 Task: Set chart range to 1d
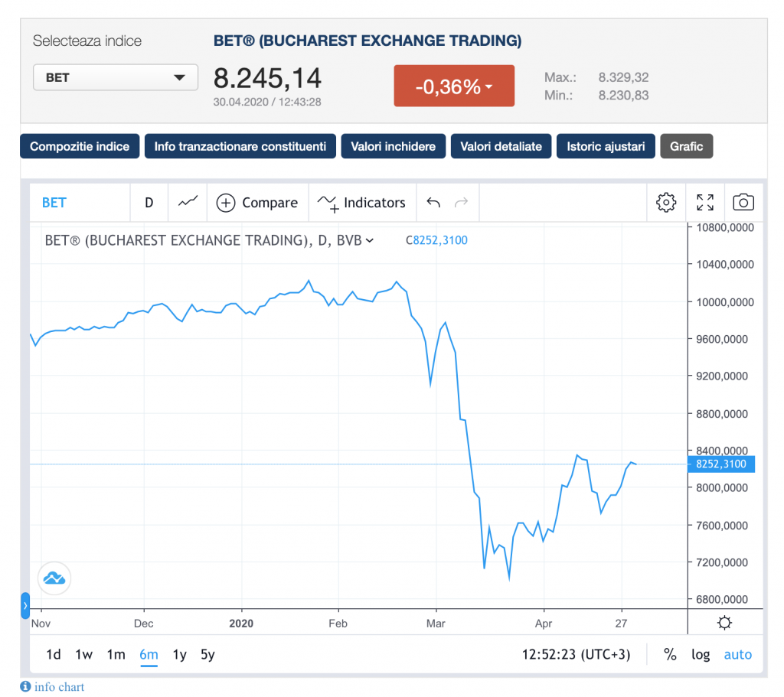click(x=54, y=654)
